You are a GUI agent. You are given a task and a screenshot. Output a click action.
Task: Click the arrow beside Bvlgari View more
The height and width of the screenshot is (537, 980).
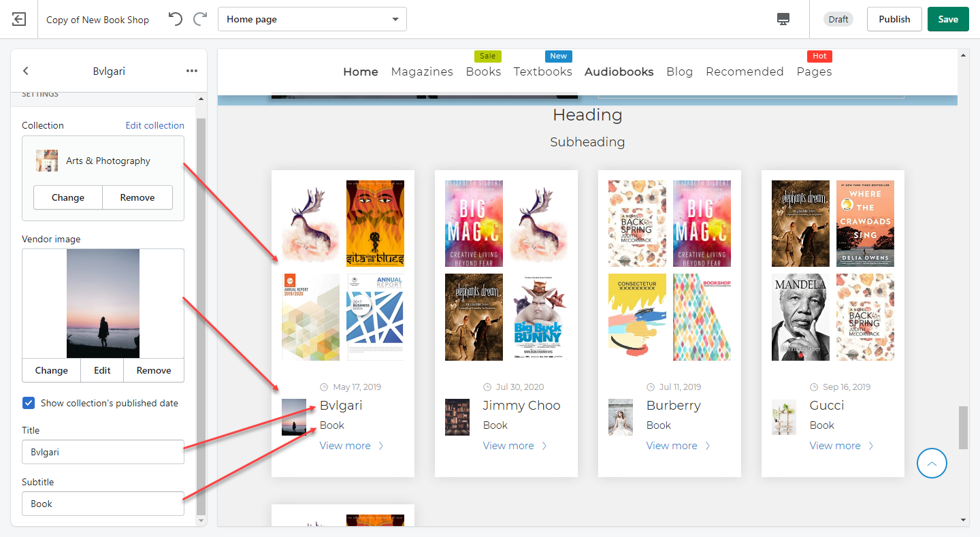(x=381, y=446)
